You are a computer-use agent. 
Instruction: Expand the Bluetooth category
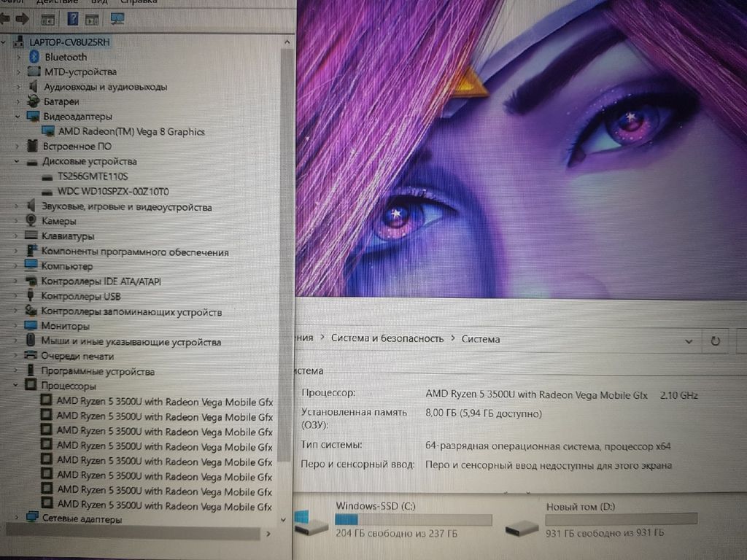[x=18, y=57]
